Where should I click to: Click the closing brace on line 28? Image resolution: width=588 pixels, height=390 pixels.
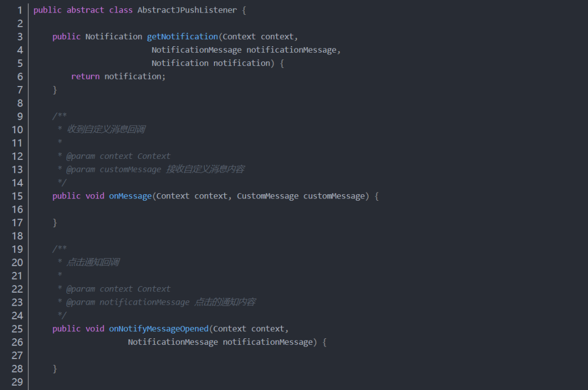tap(55, 369)
